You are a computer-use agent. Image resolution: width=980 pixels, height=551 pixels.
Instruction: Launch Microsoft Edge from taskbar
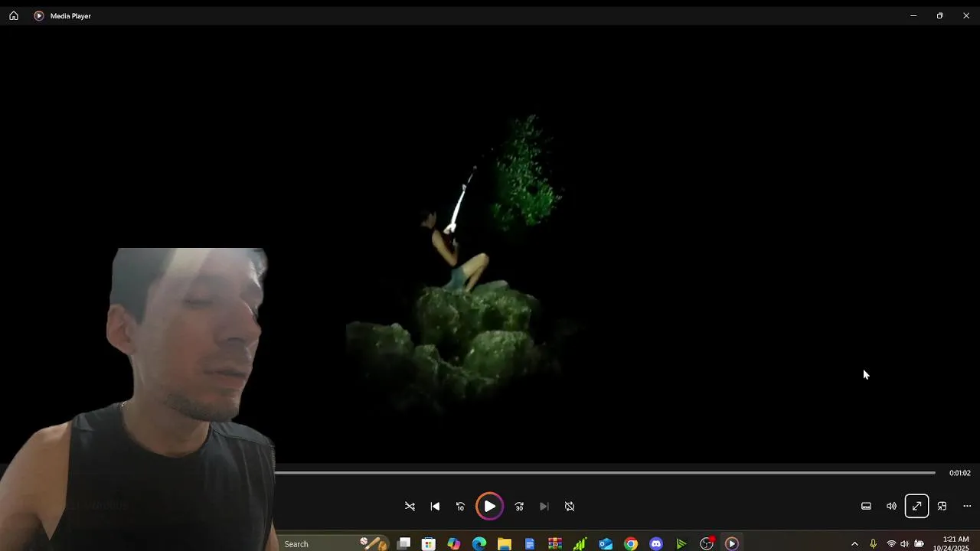[479, 543]
